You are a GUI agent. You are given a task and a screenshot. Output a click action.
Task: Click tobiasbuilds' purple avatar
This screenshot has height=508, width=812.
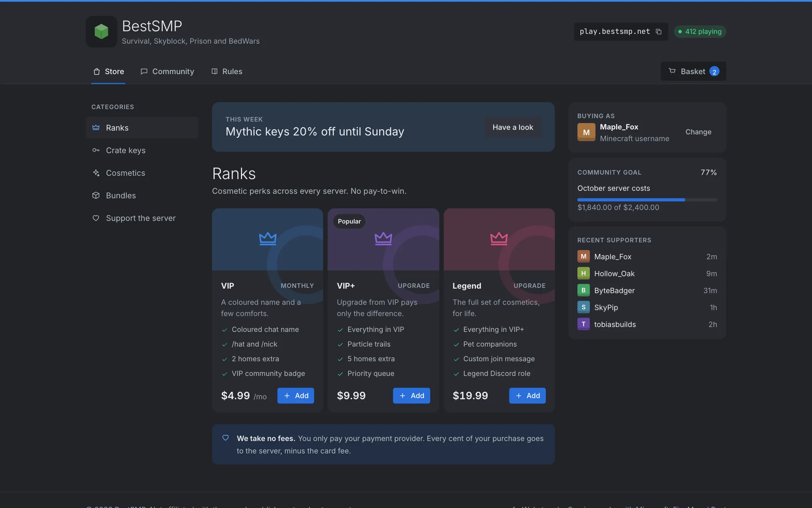pos(583,324)
